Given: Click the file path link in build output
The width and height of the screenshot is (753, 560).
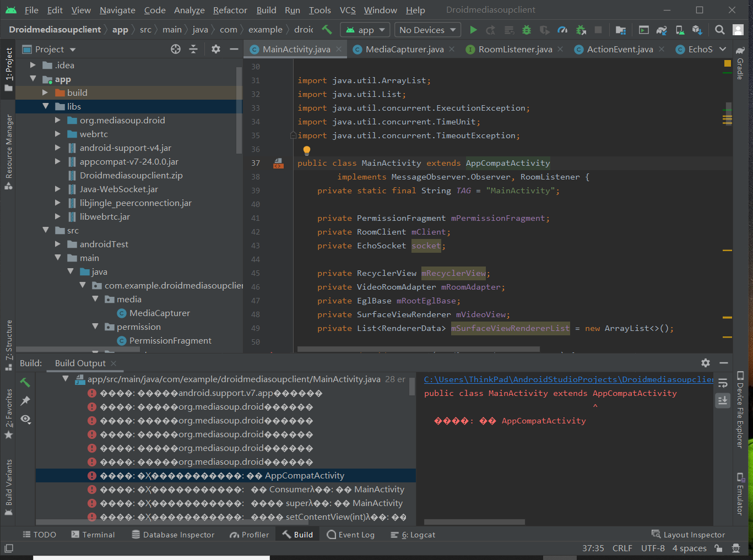Looking at the screenshot, I should pos(568,379).
